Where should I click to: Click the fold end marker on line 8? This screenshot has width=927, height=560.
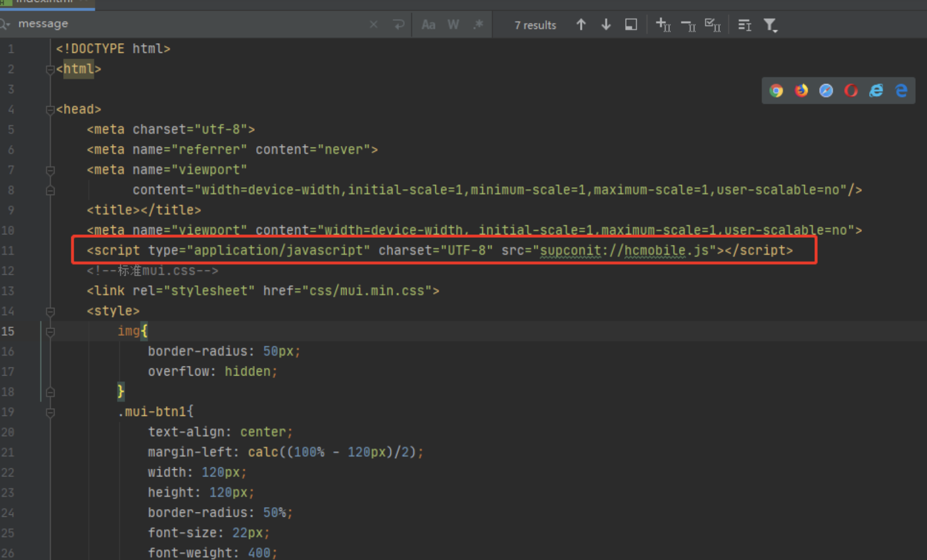point(50,191)
